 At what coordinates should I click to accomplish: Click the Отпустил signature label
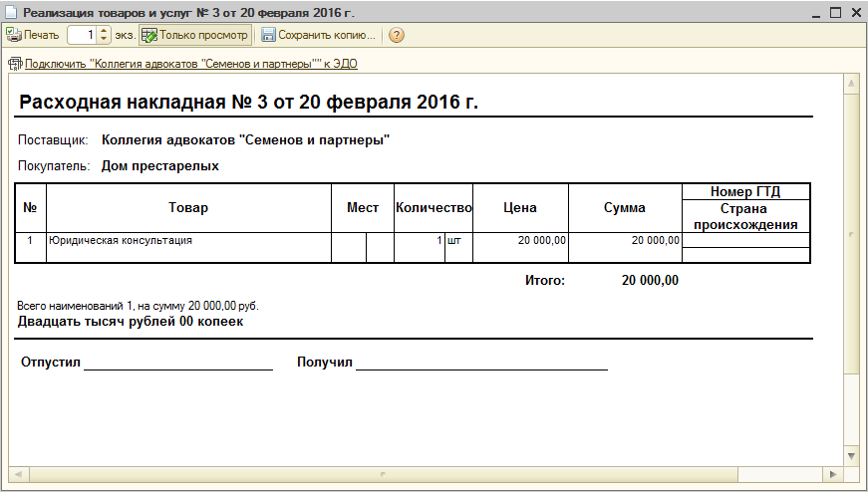(x=51, y=363)
